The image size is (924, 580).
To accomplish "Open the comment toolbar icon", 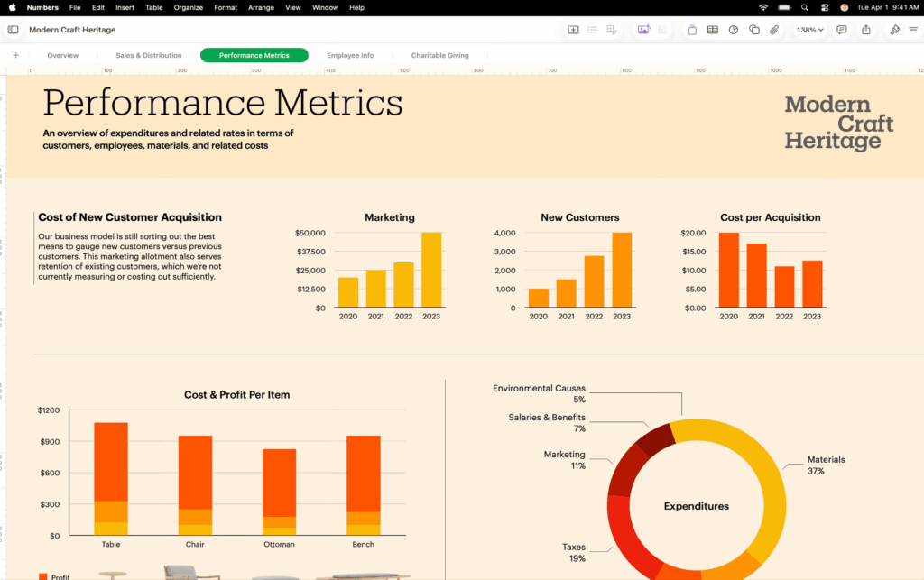I will (x=841, y=30).
